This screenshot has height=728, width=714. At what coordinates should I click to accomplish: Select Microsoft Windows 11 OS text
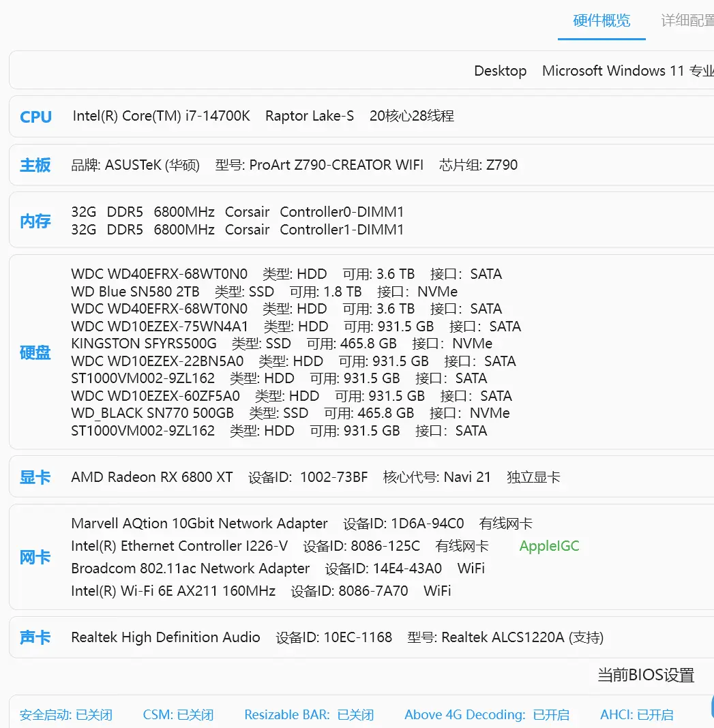click(628, 71)
